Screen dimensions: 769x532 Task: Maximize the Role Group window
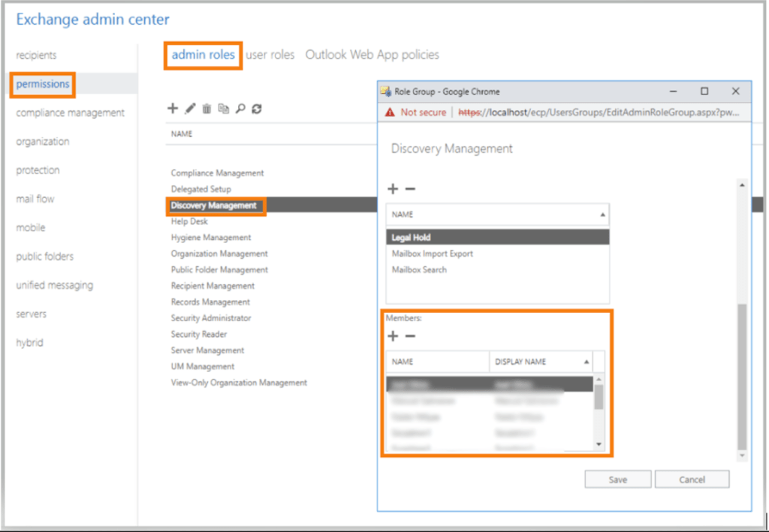point(704,91)
